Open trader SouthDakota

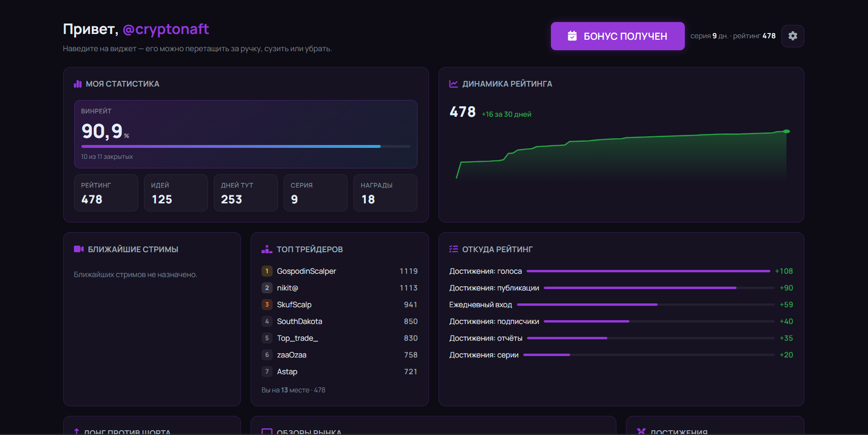[x=299, y=322]
